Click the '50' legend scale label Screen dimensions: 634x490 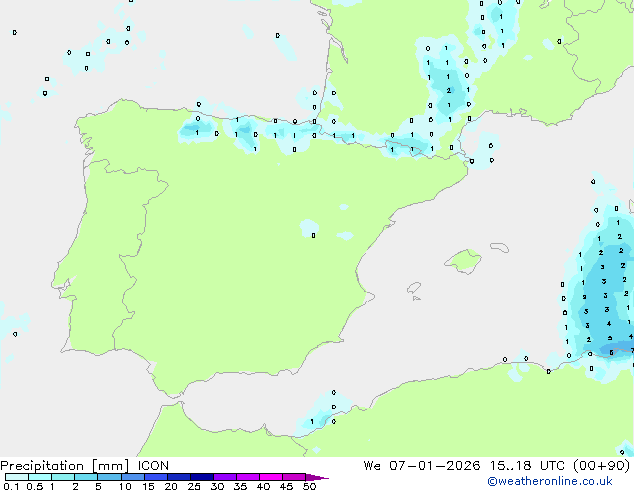point(309,486)
